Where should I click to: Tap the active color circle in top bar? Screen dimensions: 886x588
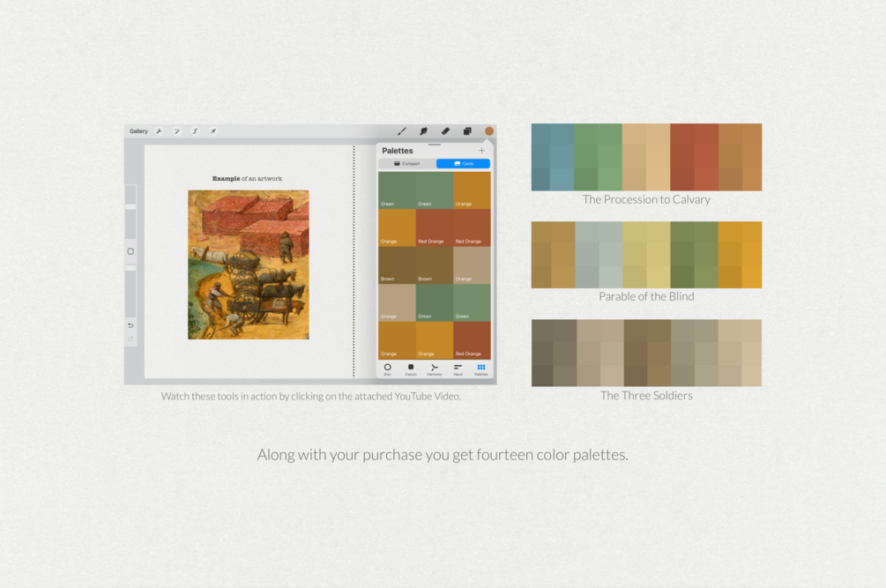tap(488, 131)
